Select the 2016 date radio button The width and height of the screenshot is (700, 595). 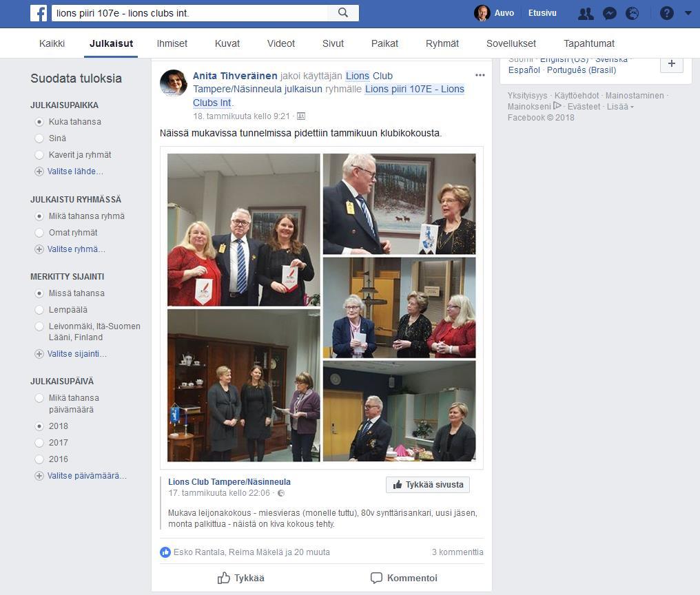pyautogui.click(x=39, y=459)
